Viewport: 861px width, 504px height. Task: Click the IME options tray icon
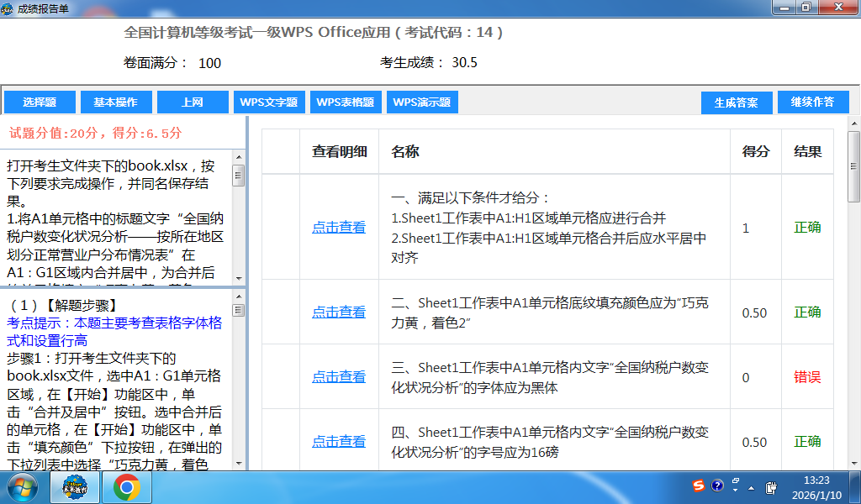tap(736, 485)
